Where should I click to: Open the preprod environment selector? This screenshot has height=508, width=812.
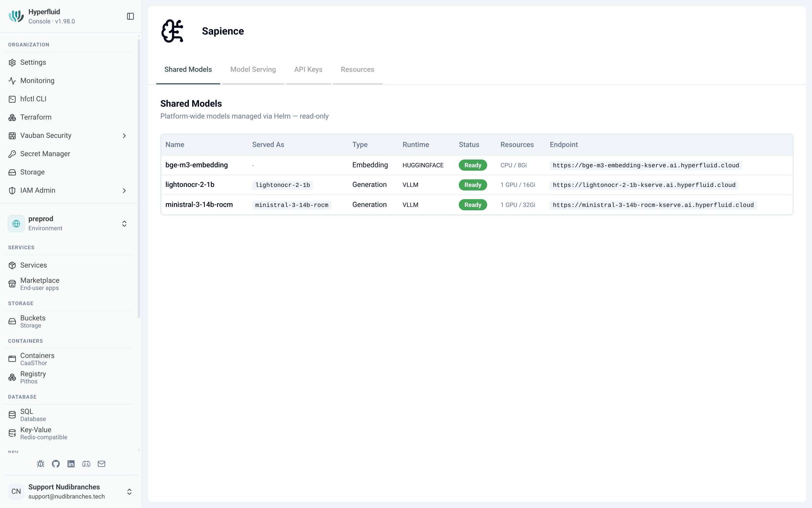click(x=68, y=224)
